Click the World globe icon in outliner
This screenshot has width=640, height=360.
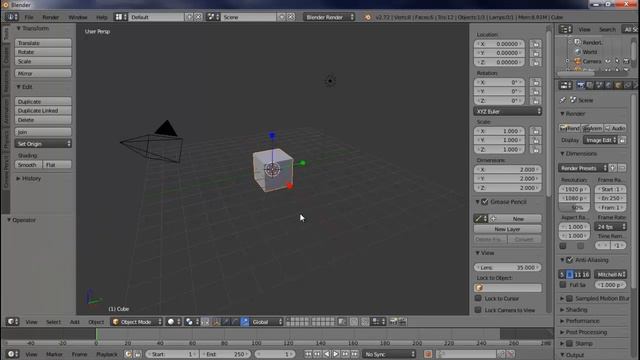[578, 52]
